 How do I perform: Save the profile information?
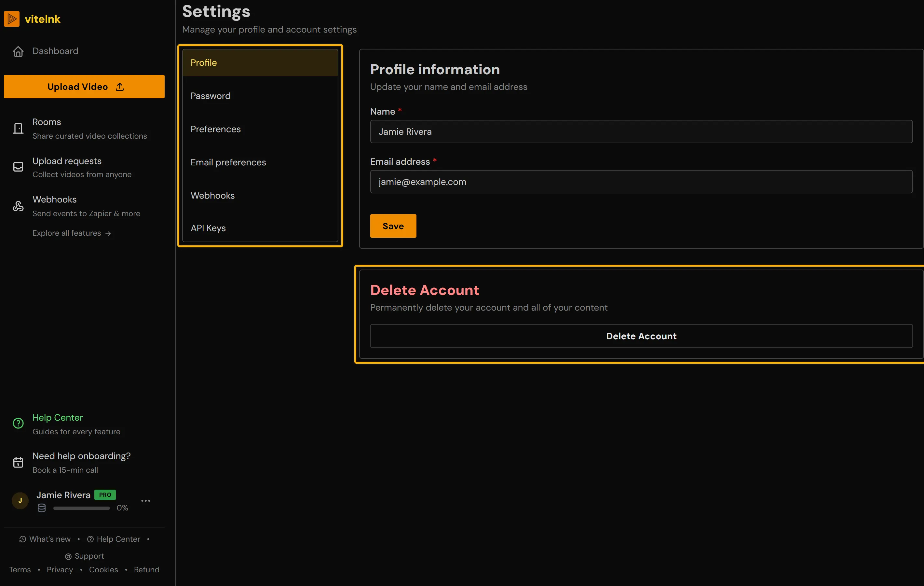(393, 226)
